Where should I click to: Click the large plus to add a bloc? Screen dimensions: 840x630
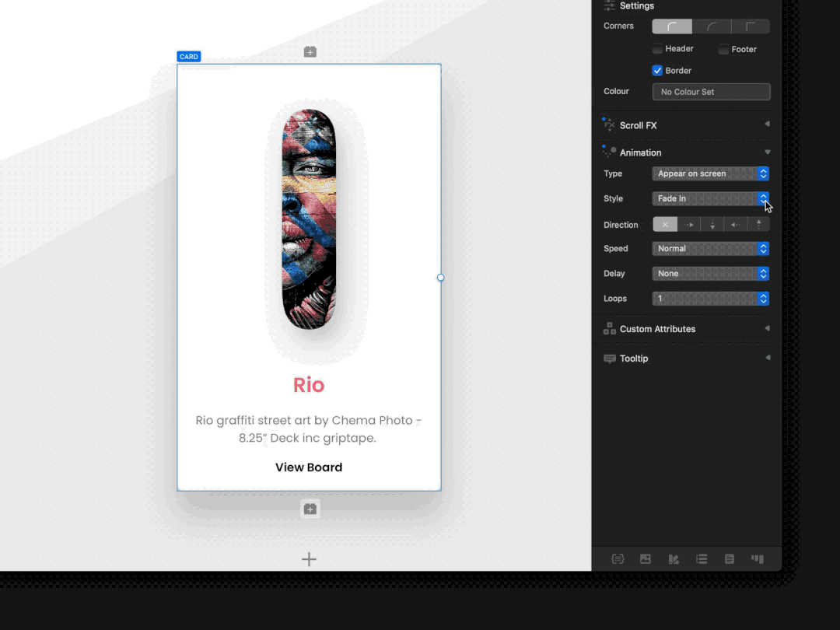pos(309,559)
